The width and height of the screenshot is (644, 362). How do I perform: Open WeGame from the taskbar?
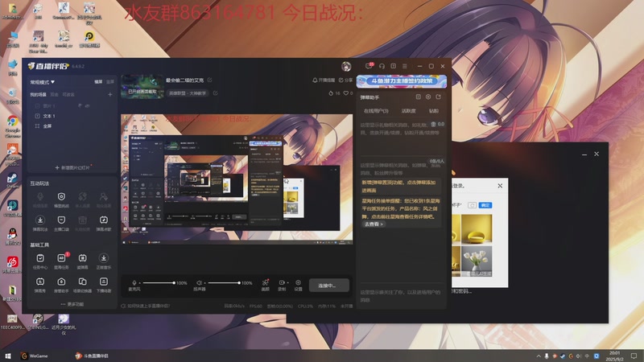[x=35, y=356]
